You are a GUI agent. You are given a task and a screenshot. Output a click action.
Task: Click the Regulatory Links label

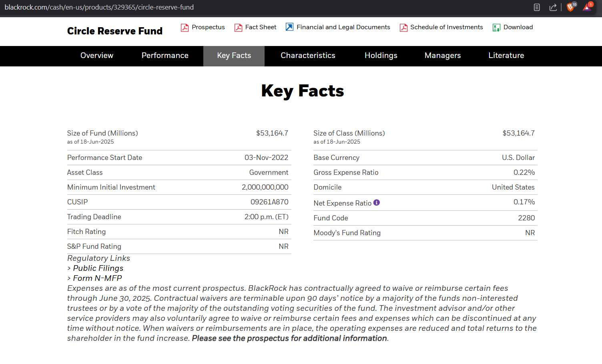pos(98,258)
